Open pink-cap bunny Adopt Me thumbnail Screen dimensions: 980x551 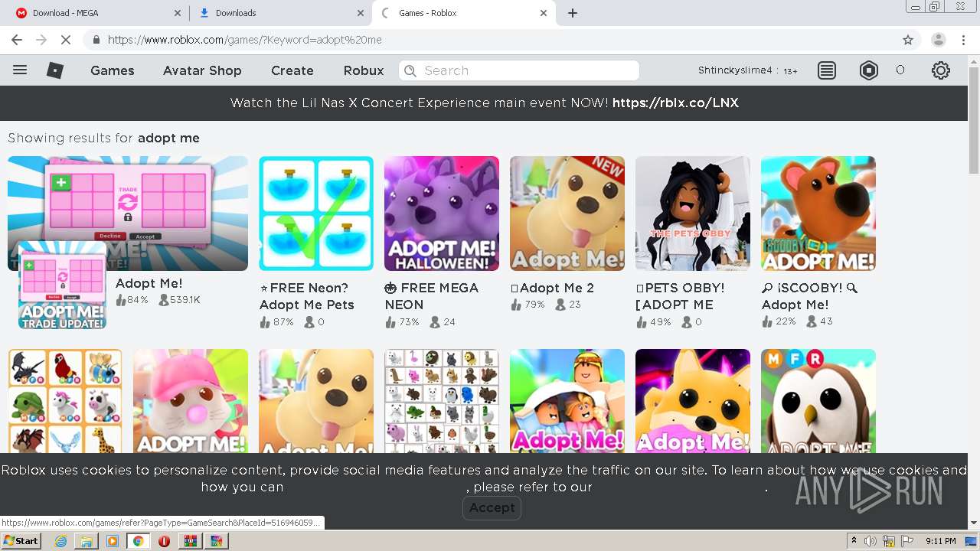pos(191,401)
